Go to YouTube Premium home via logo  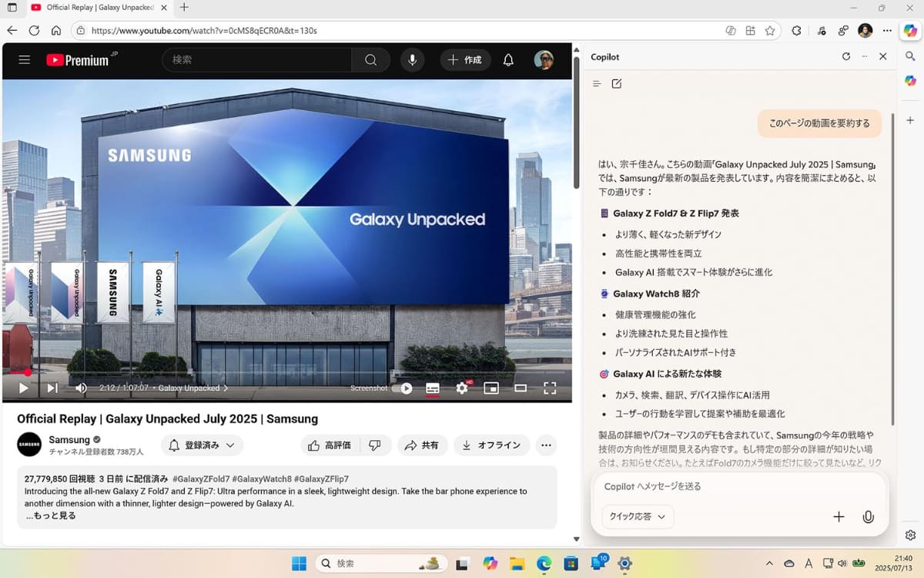[77, 60]
